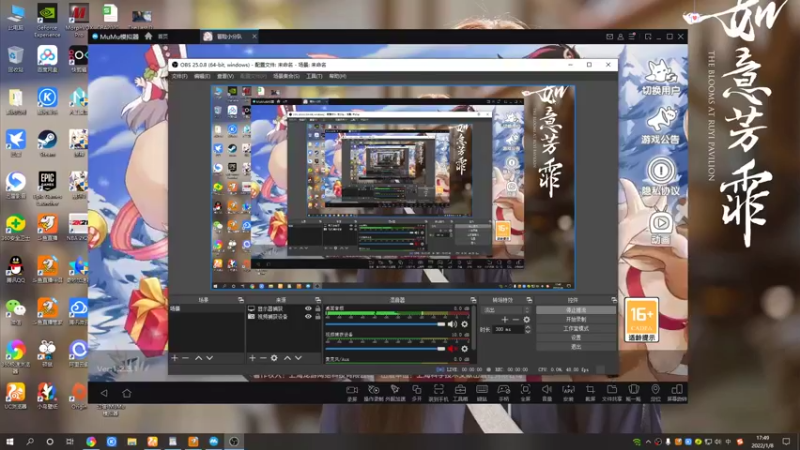Pop out the OBS Audio Mixer dock

click(473, 300)
